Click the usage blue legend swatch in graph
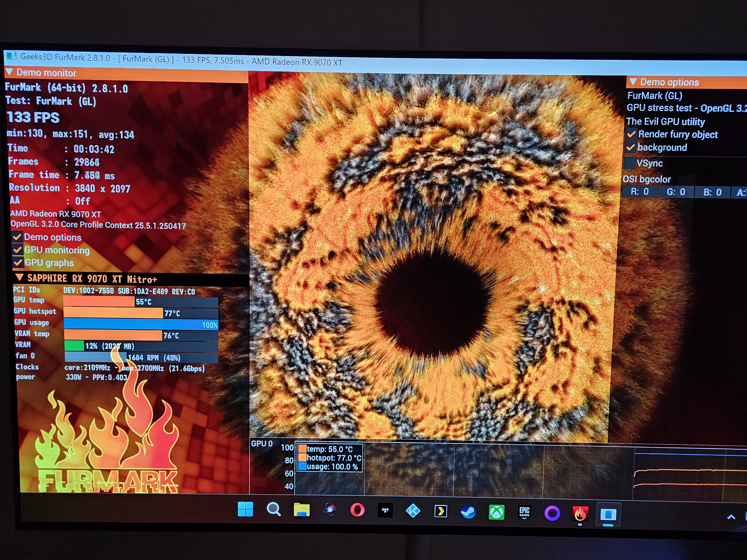747x560 pixels. pyautogui.click(x=302, y=466)
